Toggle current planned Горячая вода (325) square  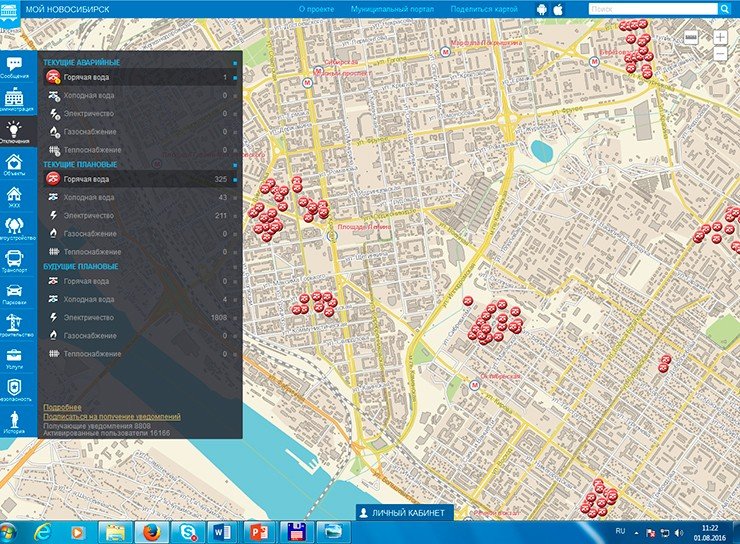coord(235,180)
